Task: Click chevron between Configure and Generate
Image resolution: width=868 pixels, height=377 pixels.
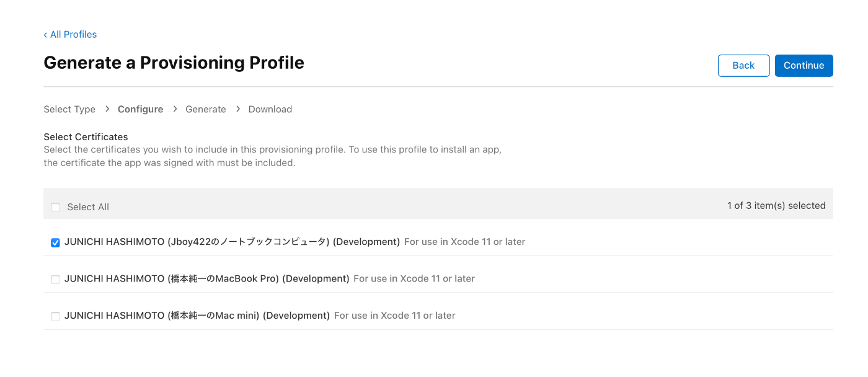Action: pyautogui.click(x=175, y=109)
